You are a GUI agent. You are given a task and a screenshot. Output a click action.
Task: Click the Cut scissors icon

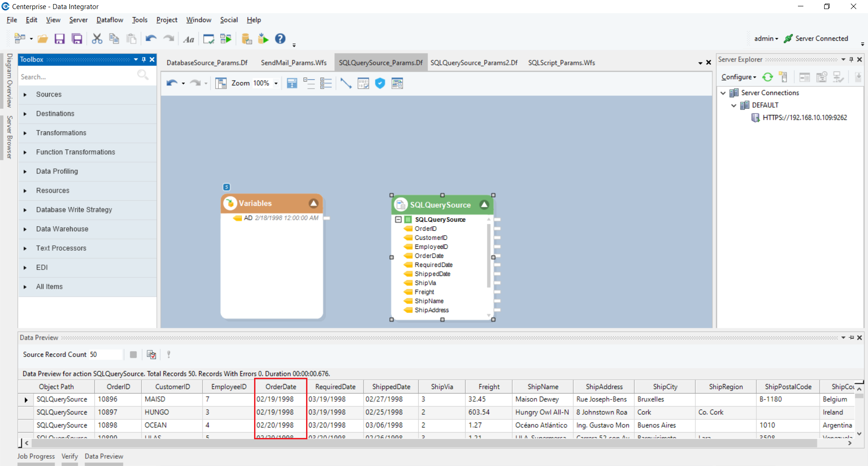coord(97,39)
